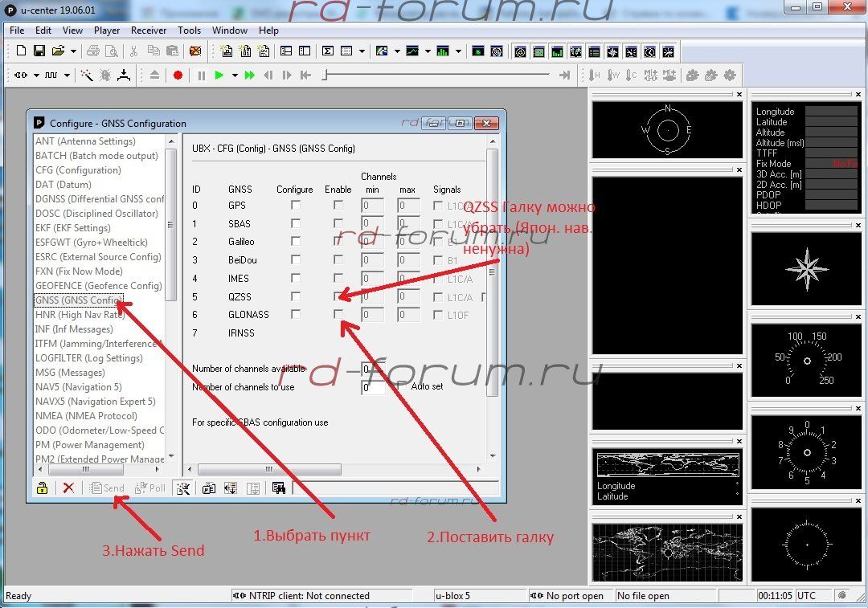868x608 pixels.
Task: Open the View menu
Action: point(72,31)
